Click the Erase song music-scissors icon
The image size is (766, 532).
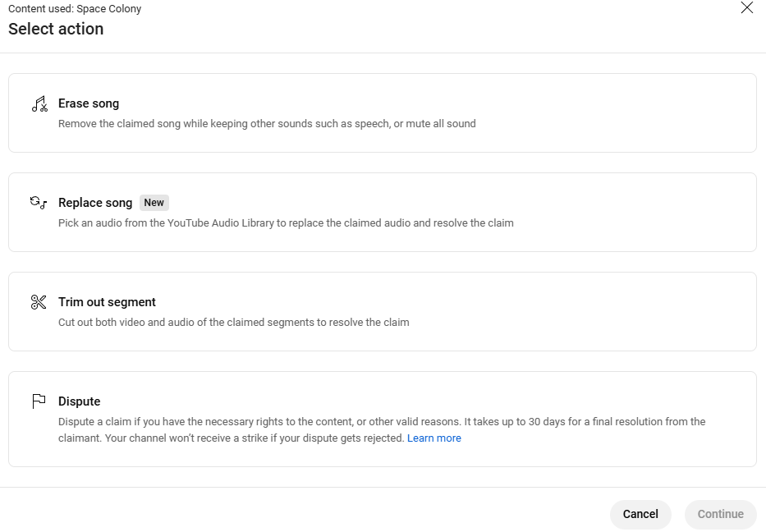tap(39, 104)
